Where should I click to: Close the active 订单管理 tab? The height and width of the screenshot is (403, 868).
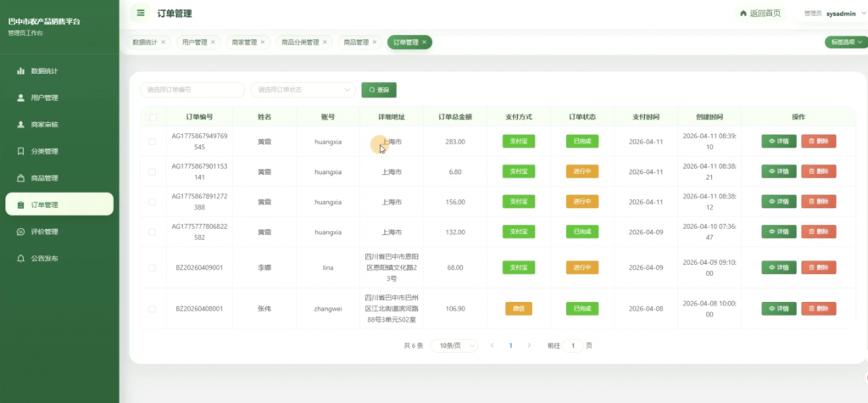[424, 42]
